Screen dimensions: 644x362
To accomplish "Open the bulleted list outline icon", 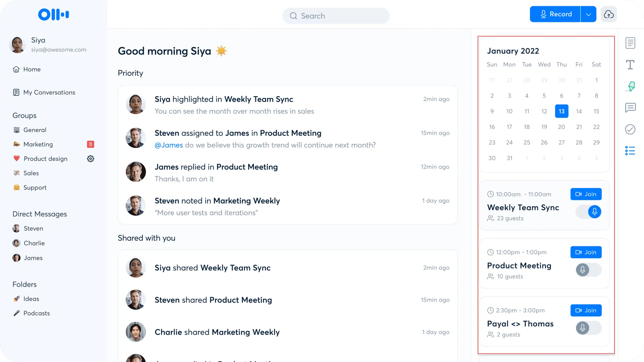I will tap(630, 151).
